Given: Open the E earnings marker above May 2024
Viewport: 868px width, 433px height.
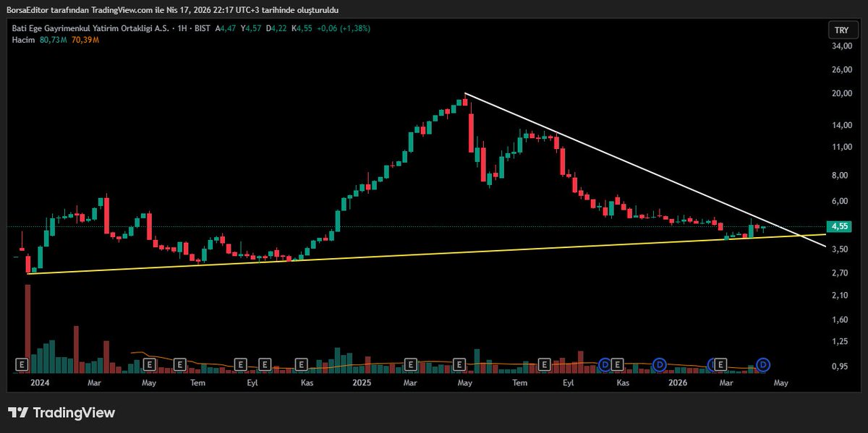Looking at the screenshot, I should click(150, 364).
